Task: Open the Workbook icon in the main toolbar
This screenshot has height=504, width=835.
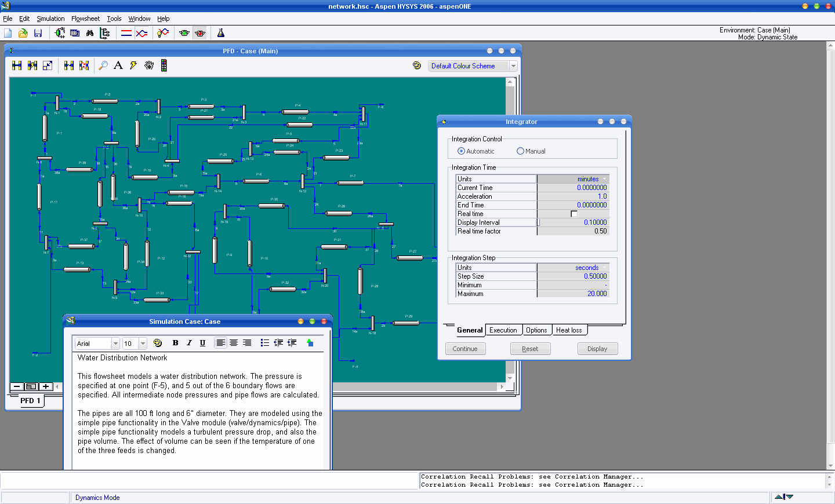Action: 75,33
